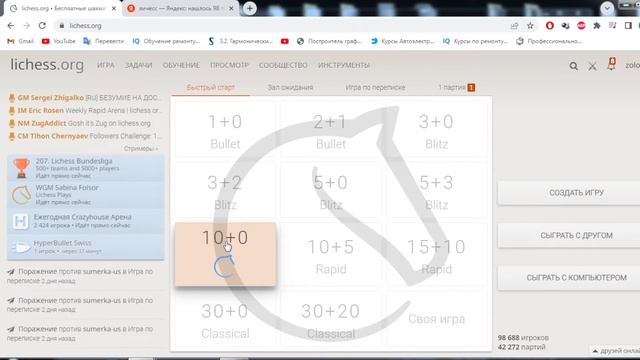Open YouTube bookmark
This screenshot has width=640, height=360.
pos(59,41)
